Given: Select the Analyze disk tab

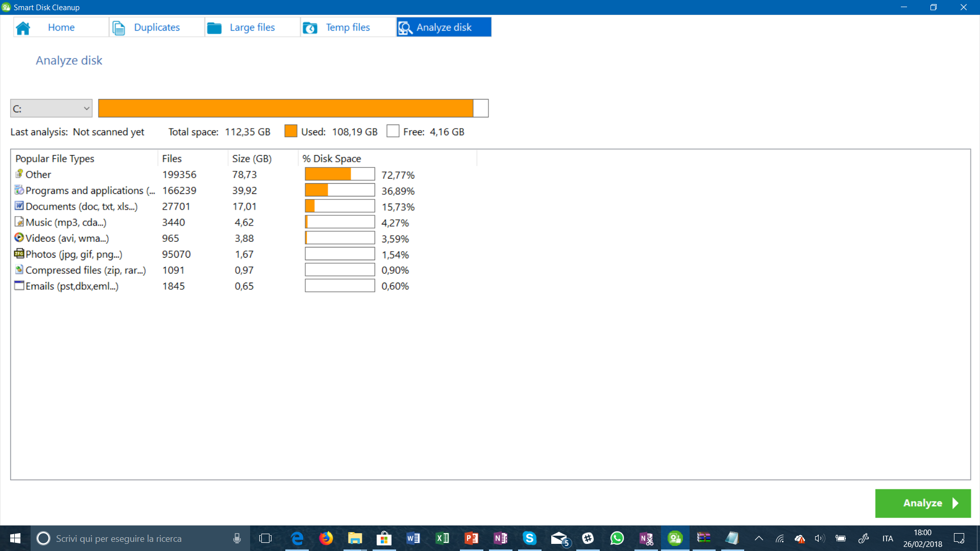Looking at the screenshot, I should (x=444, y=27).
